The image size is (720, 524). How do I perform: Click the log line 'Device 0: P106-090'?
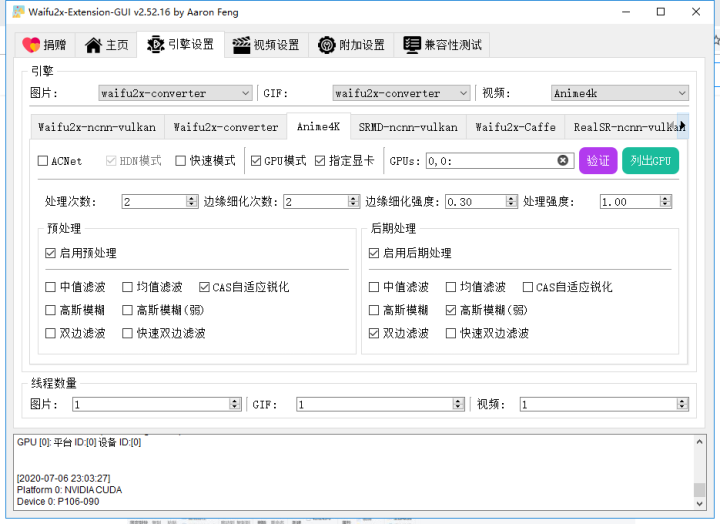point(58,501)
